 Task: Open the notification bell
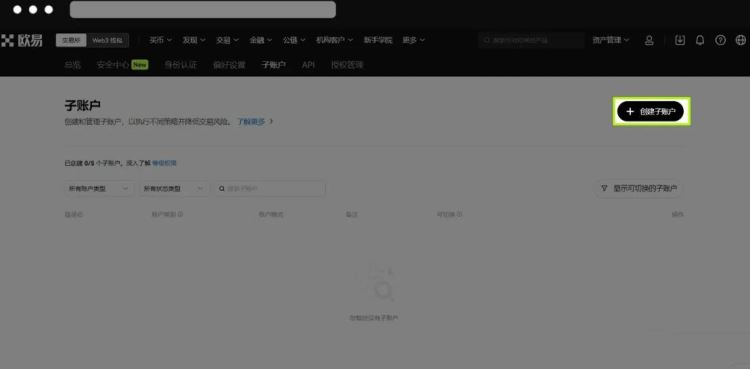pyautogui.click(x=700, y=40)
